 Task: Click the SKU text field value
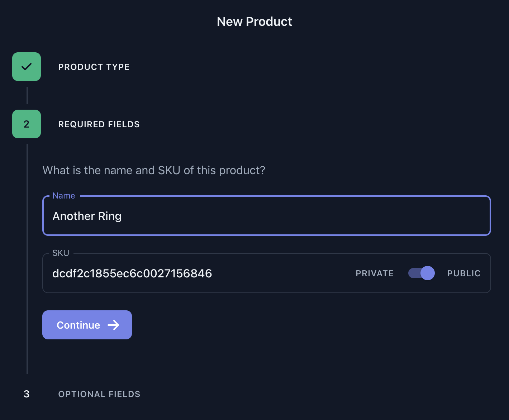[x=132, y=273]
